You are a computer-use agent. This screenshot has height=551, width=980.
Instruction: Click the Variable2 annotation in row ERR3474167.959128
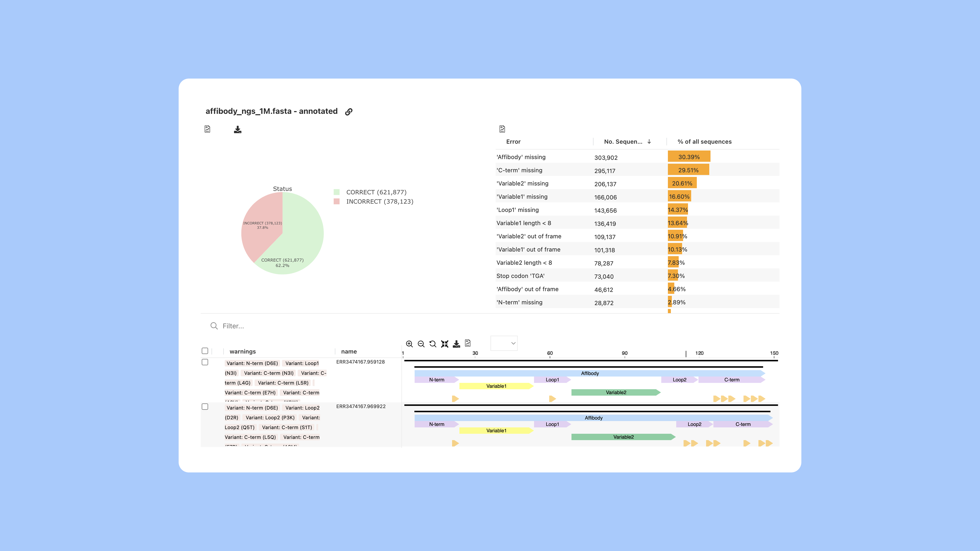click(x=616, y=393)
